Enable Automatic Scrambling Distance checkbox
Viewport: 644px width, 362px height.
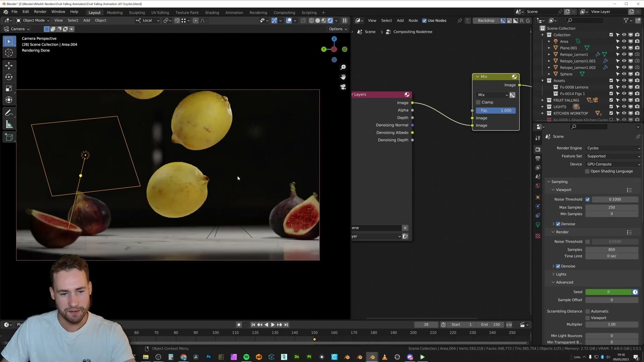point(587,311)
